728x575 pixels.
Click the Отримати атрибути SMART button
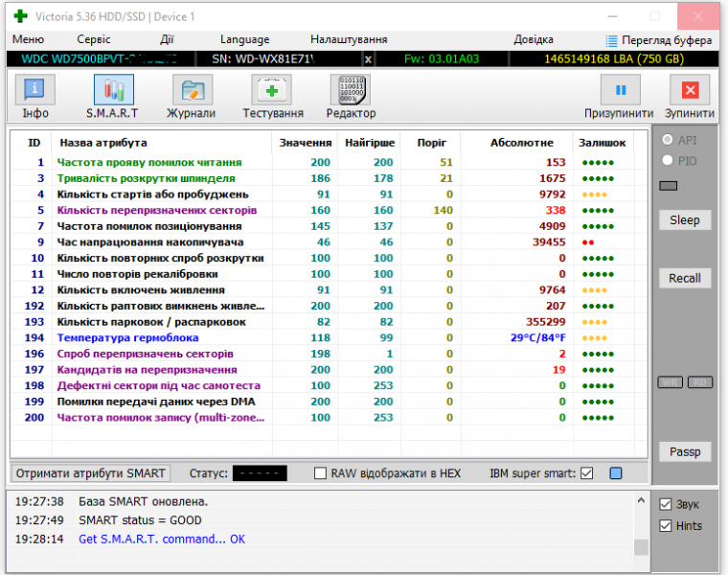click(92, 473)
